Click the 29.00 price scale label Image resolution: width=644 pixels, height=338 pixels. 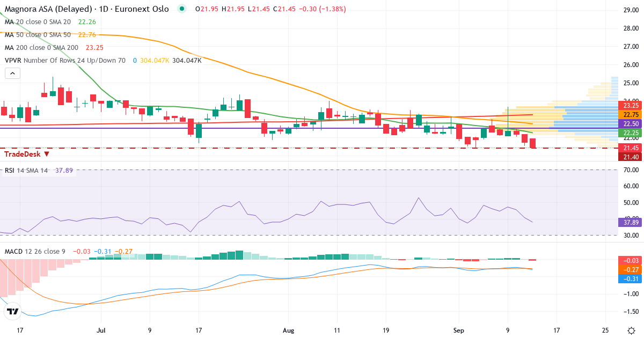coord(630,10)
